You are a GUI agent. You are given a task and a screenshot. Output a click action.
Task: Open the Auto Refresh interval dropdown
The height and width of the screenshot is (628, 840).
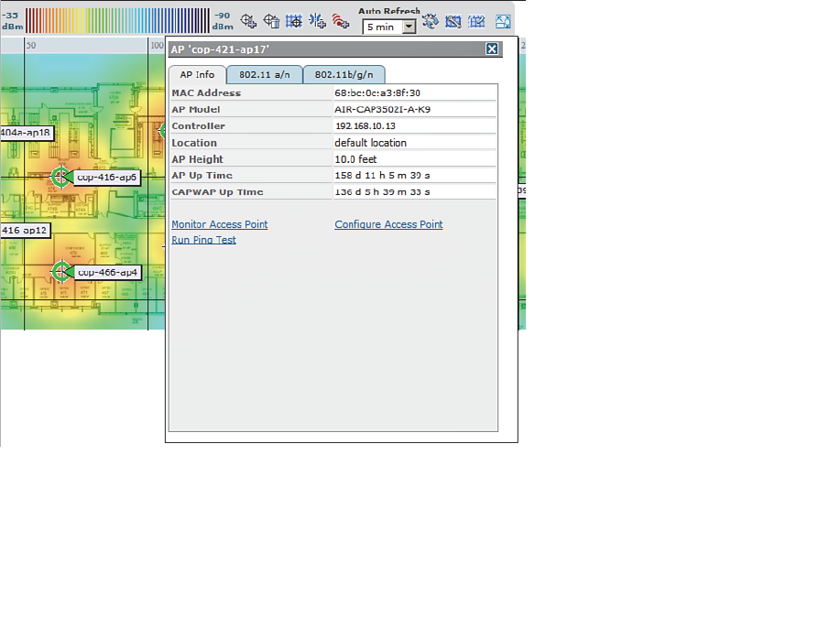click(409, 27)
